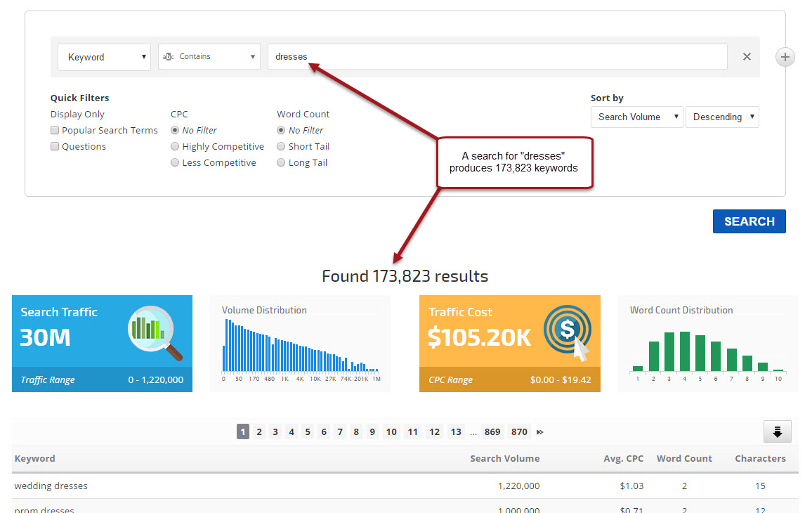812x513 pixels.
Task: Tick the Questions checkbox
Action: coord(55,147)
